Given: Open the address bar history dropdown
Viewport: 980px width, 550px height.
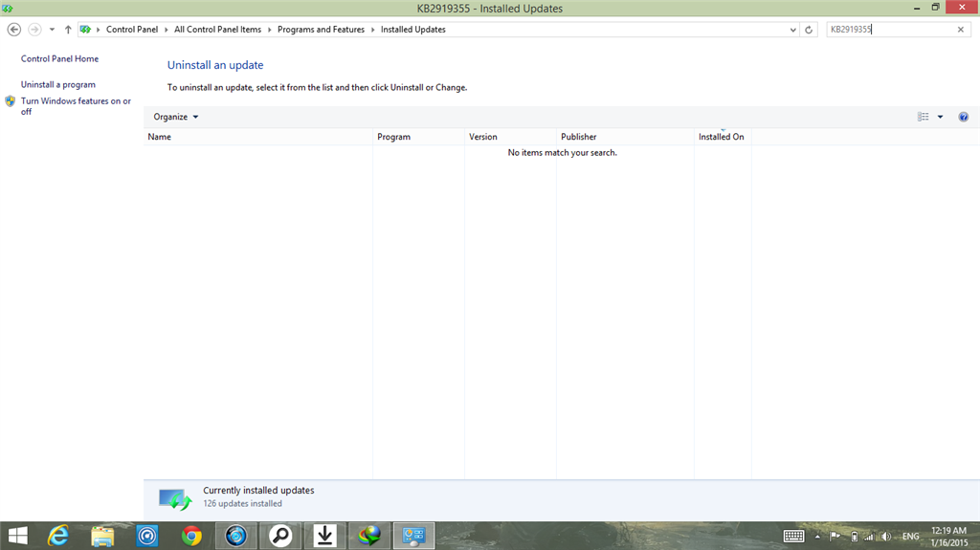Looking at the screenshot, I should [792, 30].
